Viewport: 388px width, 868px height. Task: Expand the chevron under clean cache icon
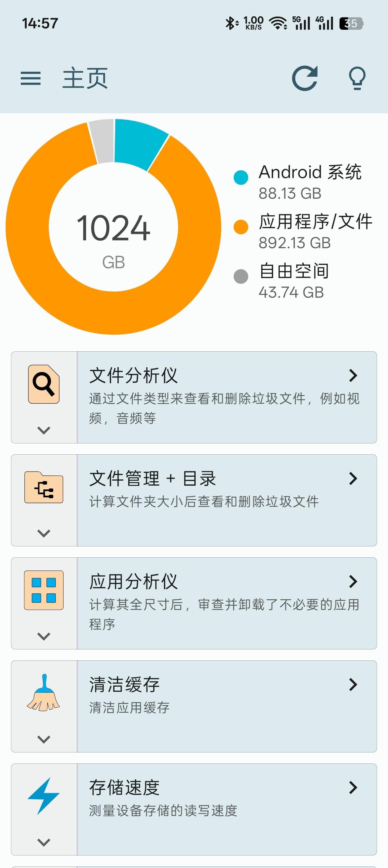[x=44, y=739]
